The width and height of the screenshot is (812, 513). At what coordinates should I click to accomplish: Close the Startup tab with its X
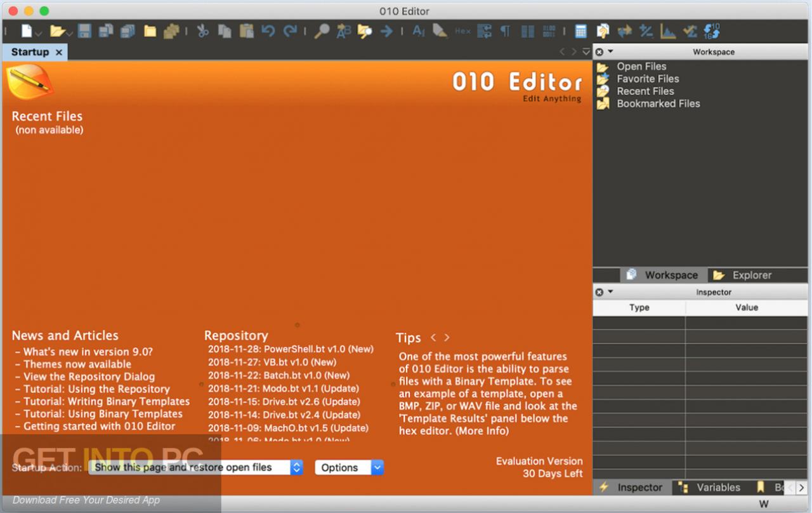tap(59, 52)
